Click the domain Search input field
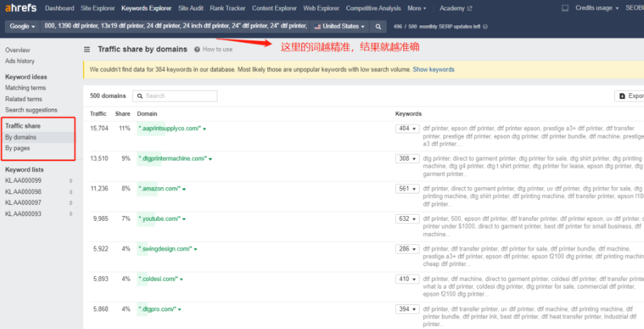The image size is (644, 329). [175, 95]
